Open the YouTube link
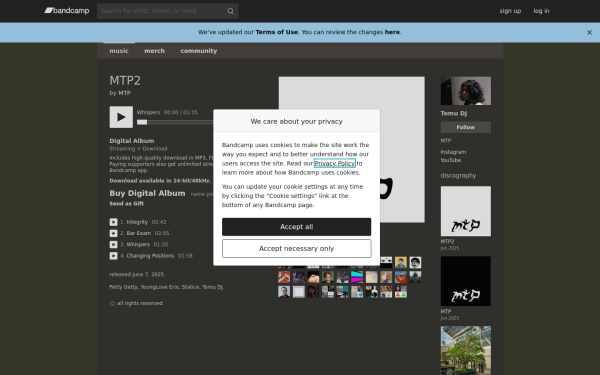Screen dimensions: 600x375 click(451, 160)
